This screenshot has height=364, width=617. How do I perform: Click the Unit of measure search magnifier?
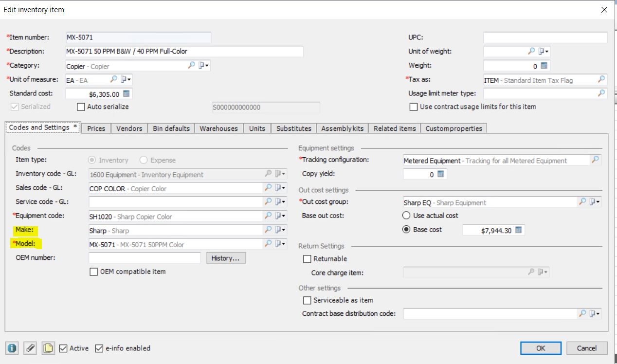(x=113, y=79)
